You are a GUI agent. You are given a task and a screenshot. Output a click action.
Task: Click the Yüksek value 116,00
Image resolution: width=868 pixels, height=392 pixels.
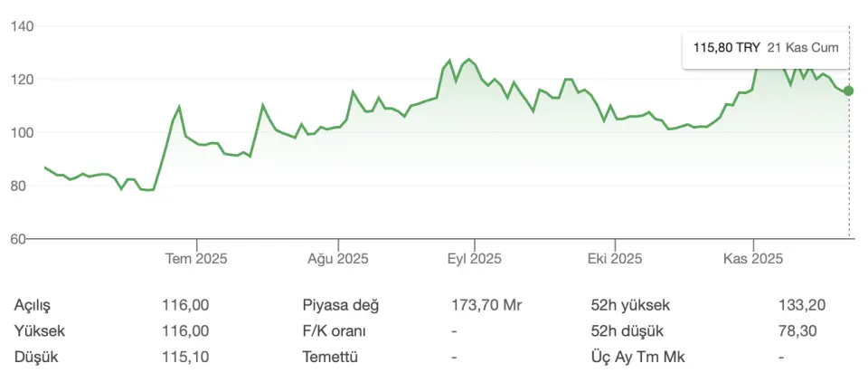(185, 331)
